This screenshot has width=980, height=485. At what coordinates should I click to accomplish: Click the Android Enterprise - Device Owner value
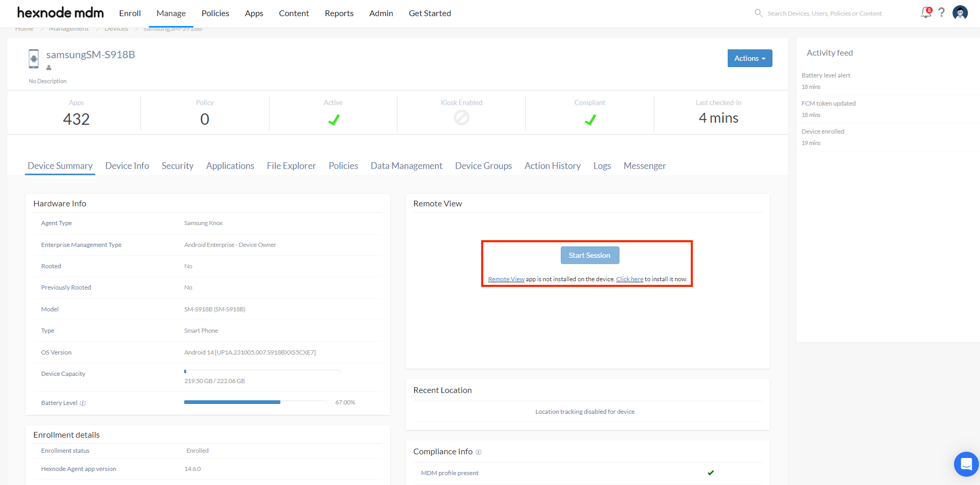[230, 245]
